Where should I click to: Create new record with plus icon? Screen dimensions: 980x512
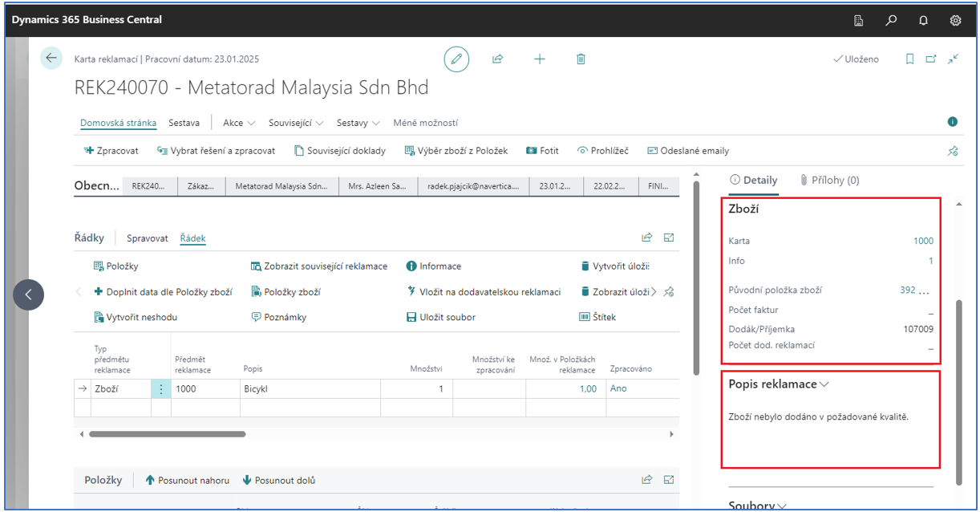click(540, 59)
